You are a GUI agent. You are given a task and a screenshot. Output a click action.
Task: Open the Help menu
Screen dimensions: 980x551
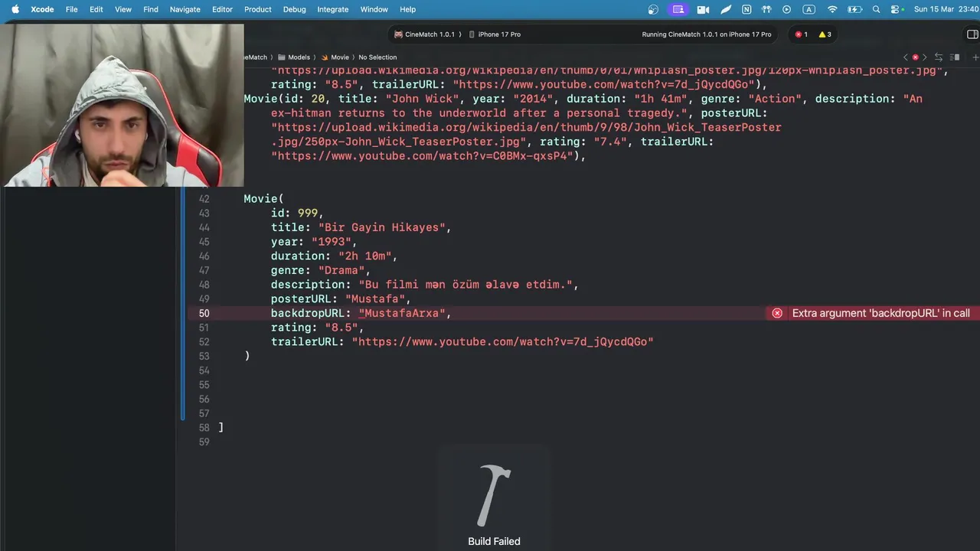tap(407, 9)
